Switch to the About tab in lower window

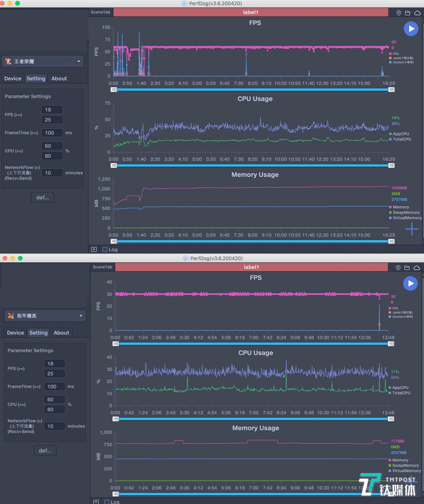click(61, 333)
